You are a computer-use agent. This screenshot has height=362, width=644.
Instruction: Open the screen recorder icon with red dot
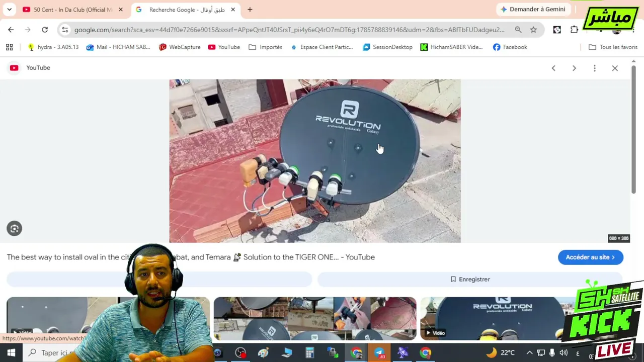[240, 353]
